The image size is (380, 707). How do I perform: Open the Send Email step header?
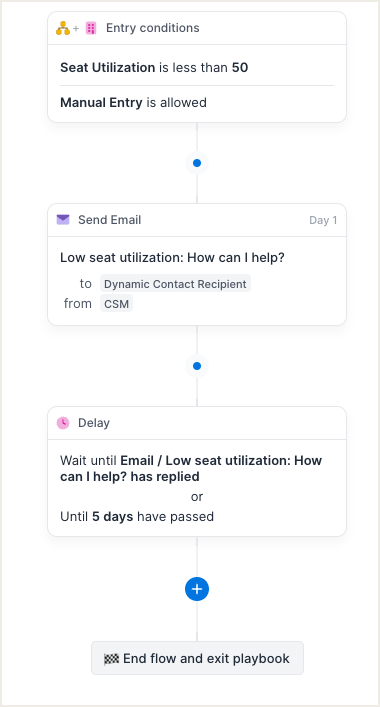pyautogui.click(x=197, y=220)
